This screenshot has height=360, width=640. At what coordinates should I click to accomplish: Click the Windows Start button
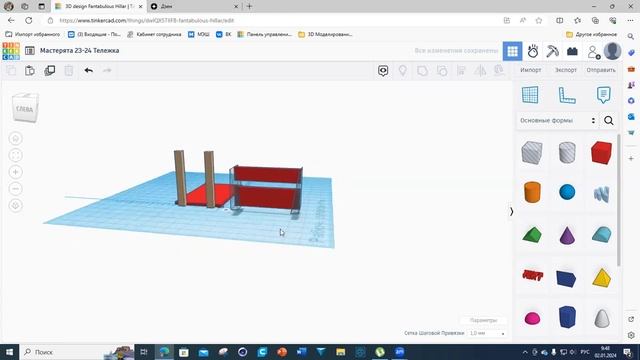click(9, 352)
